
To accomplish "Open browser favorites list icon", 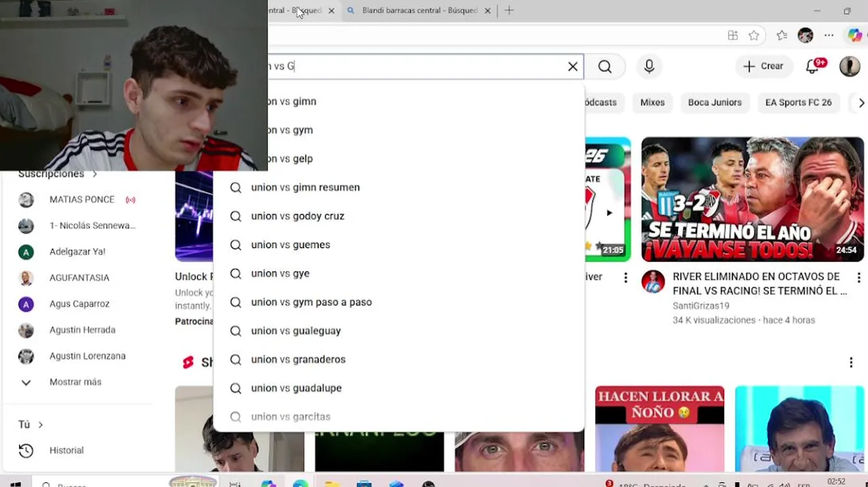I will point(781,35).
